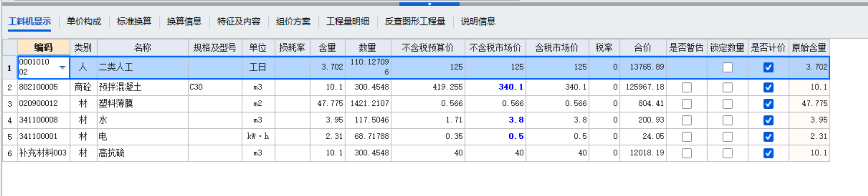Image resolution: width=868 pixels, height=196 pixels.
Task: Open the 单价构成 tab
Action: pyautogui.click(x=84, y=21)
